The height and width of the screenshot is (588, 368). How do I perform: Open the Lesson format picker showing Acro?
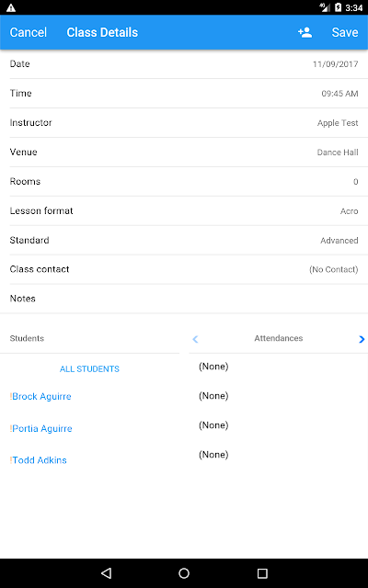184,210
